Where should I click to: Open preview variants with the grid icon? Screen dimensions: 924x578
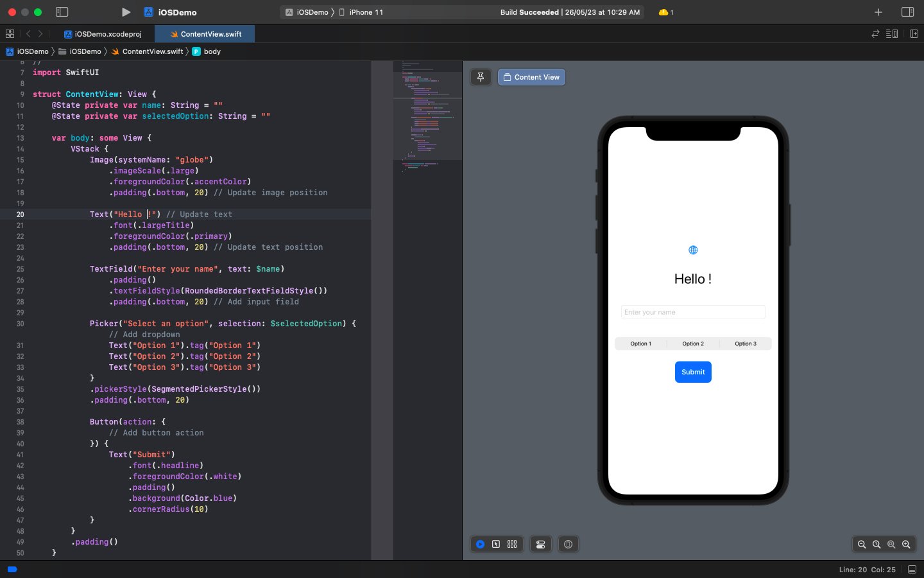coord(512,544)
